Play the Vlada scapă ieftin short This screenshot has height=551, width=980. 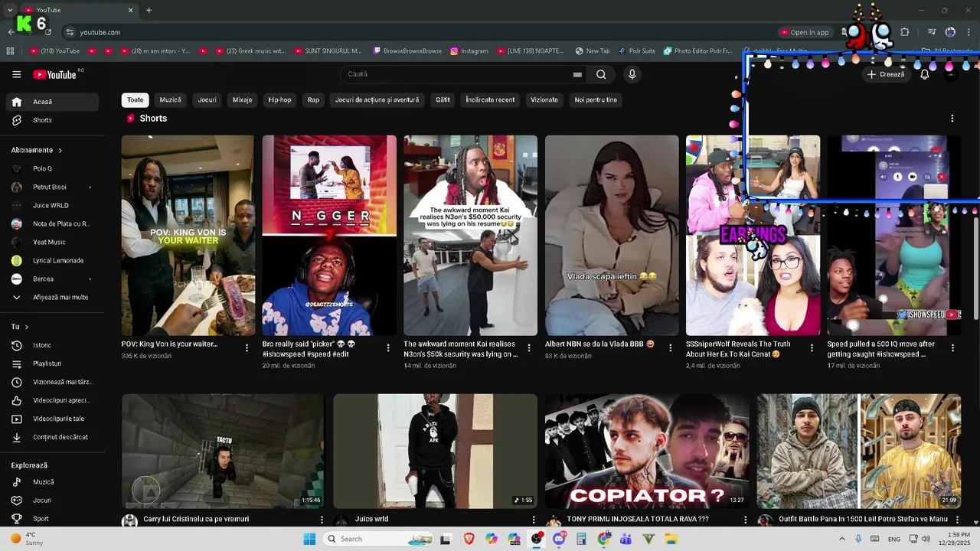pyautogui.click(x=612, y=236)
